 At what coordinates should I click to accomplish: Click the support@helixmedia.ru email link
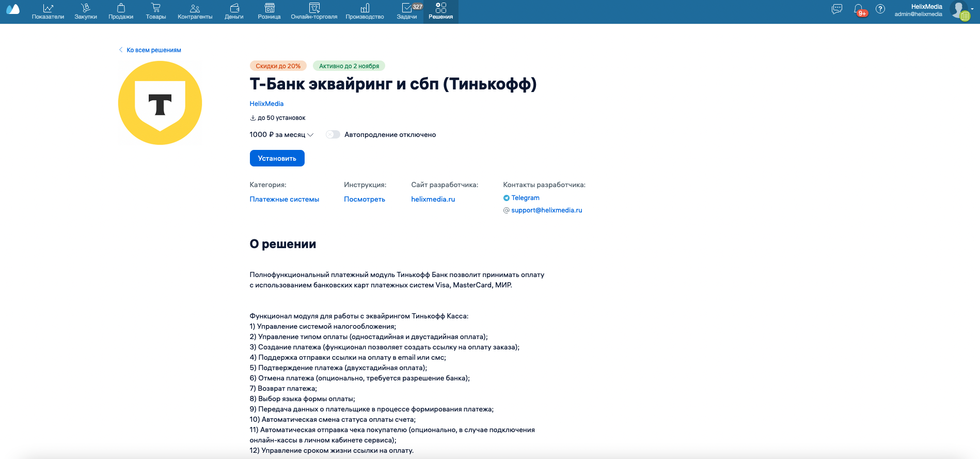547,210
